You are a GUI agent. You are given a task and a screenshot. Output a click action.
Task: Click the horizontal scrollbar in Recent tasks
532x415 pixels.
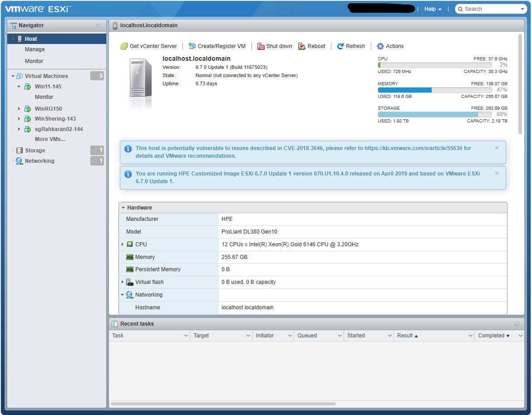[223, 404]
